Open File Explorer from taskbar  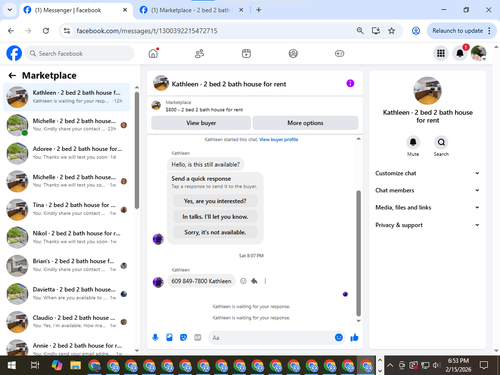pyautogui.click(x=76, y=365)
